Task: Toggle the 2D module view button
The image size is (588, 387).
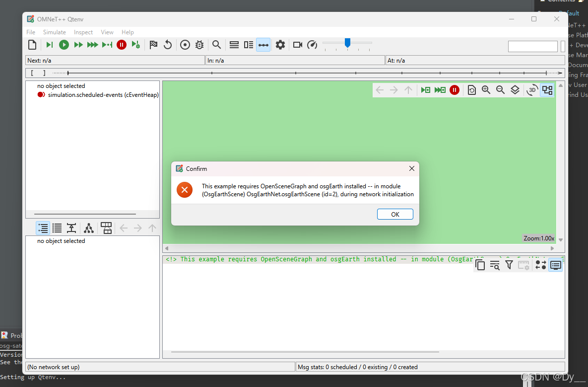Action: pyautogui.click(x=547, y=90)
